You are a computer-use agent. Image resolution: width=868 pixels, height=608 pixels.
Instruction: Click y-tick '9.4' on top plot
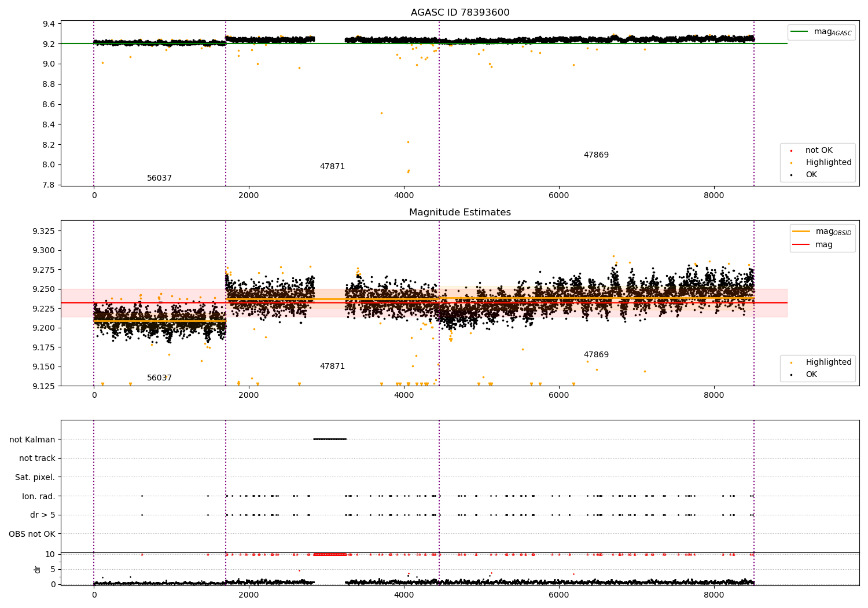click(49, 24)
